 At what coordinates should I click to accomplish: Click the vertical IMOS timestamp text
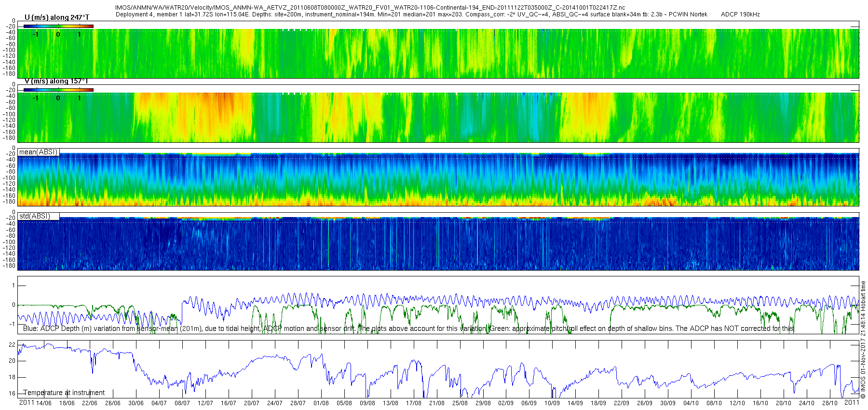point(863,340)
